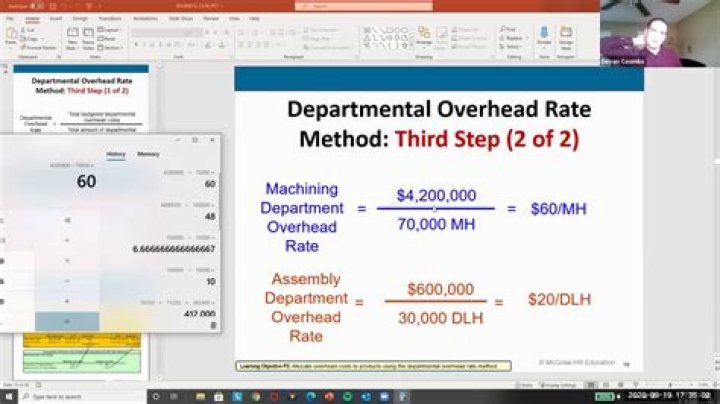Select the history entry with result 48
This screenshot has width=720, height=404.
pos(187,211)
